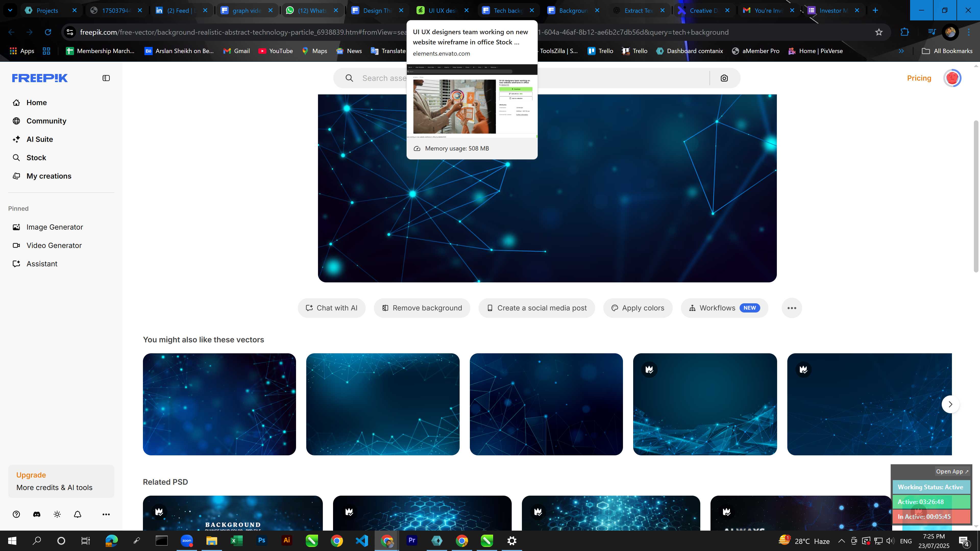This screenshot has width=980, height=551.
Task: Collapse the Freepik sidebar panel icon
Action: [x=106, y=78]
